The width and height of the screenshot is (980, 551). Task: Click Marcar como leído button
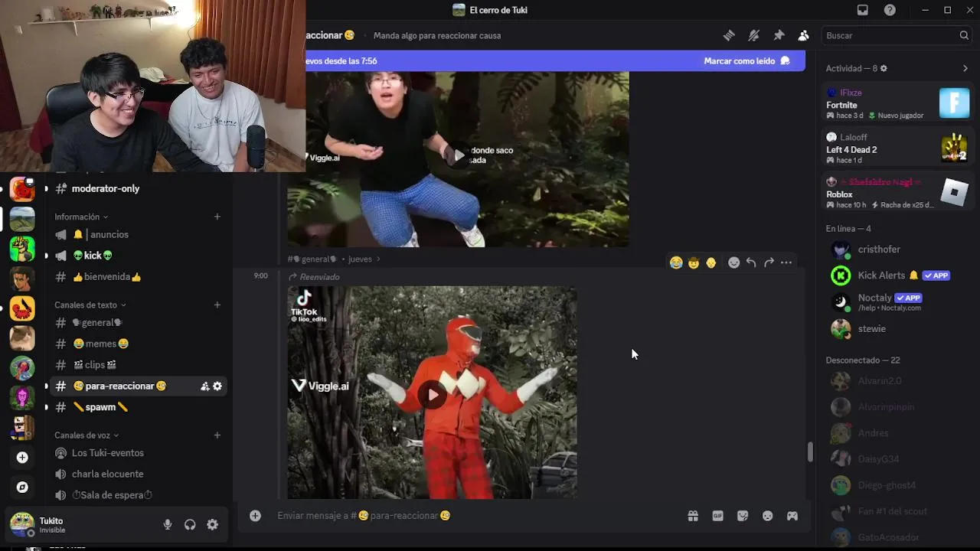point(746,61)
